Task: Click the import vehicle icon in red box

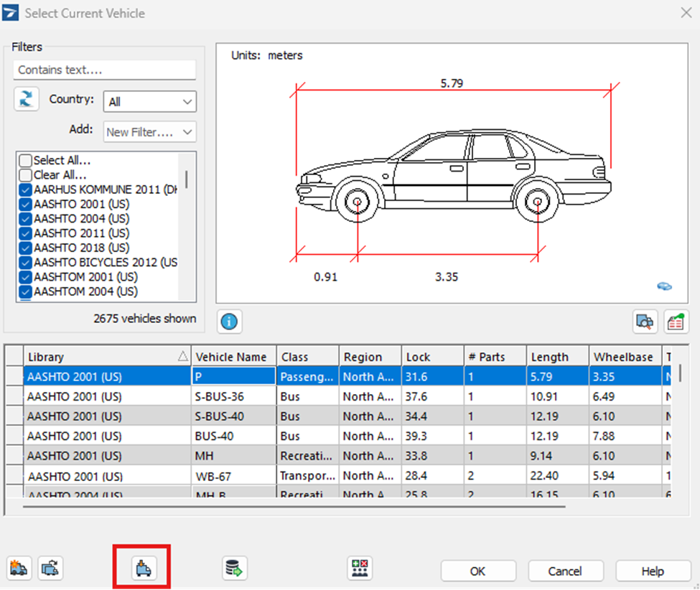Action: click(142, 568)
